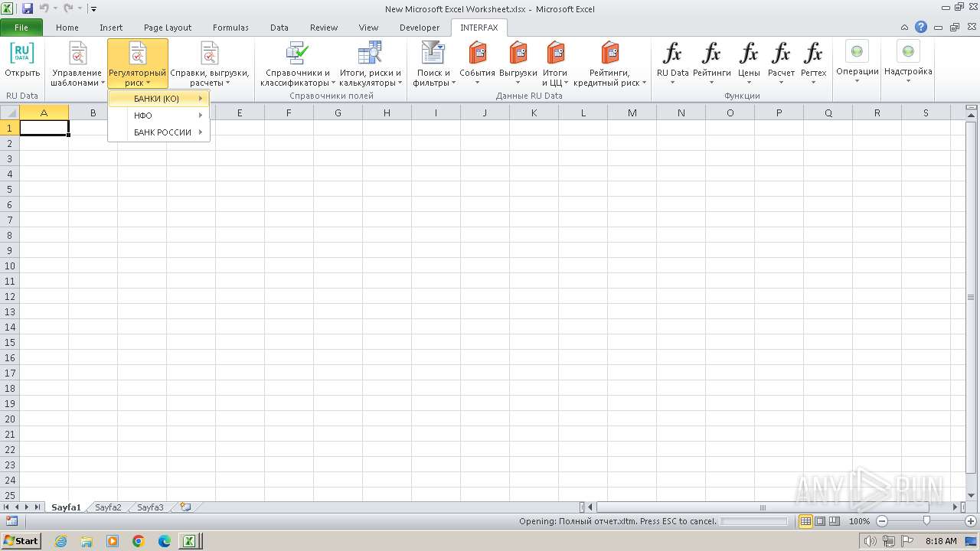Screen dimensions: 980x551
Task: Switch to the Review tab
Action: point(324,28)
